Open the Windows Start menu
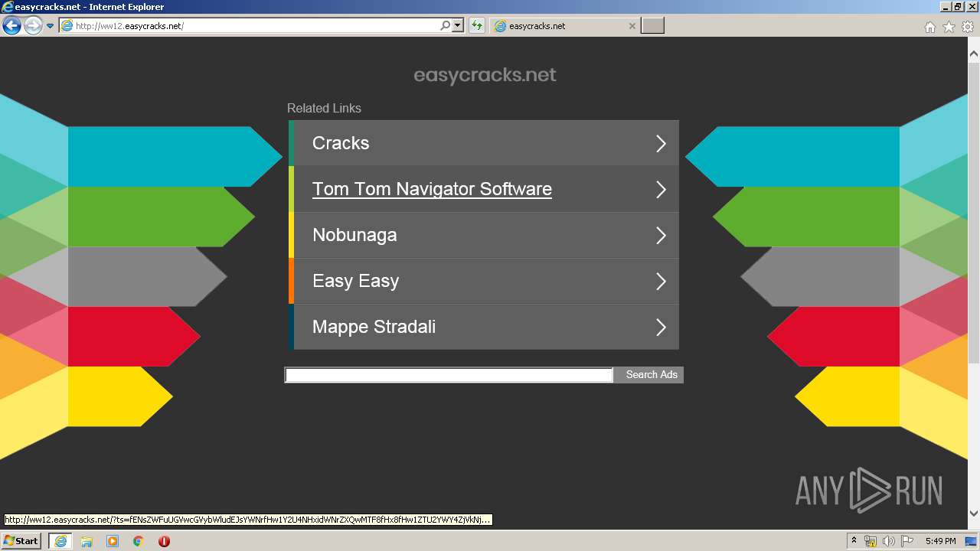 tap(21, 540)
